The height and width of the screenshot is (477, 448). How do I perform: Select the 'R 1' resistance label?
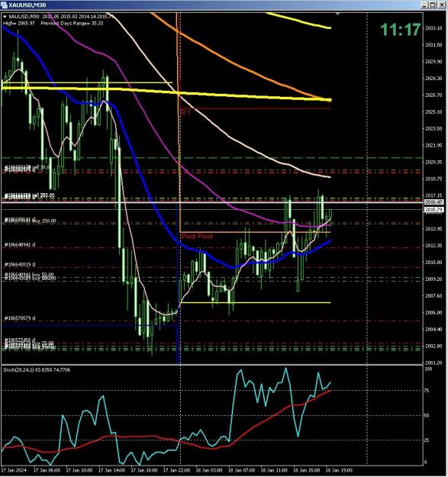[186, 112]
